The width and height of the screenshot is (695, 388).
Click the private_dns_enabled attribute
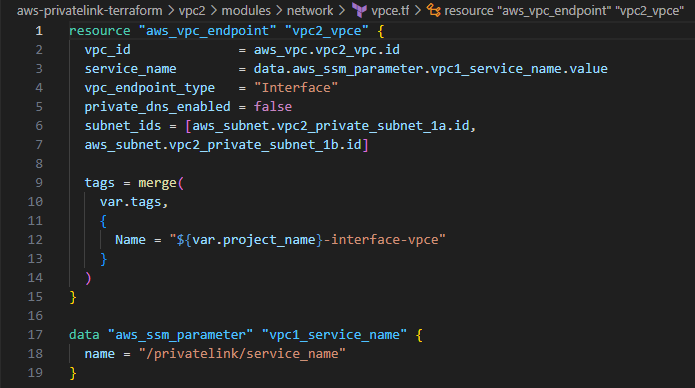pos(157,107)
